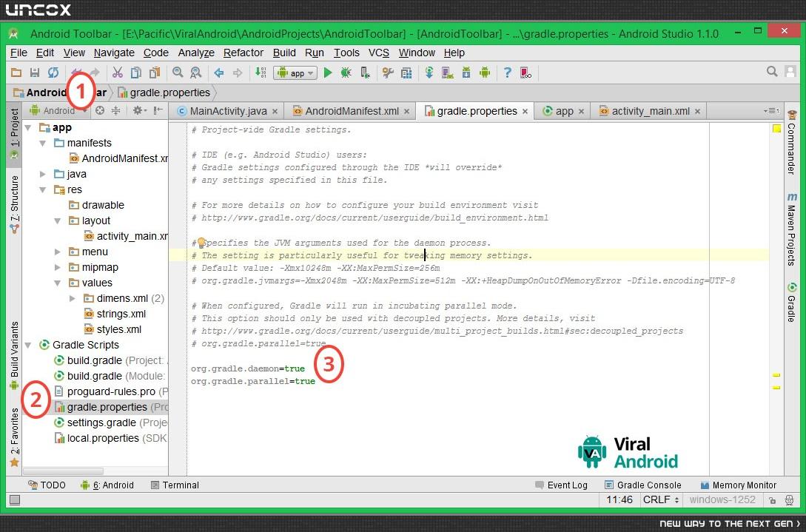This screenshot has height=532, width=806.
Task: Collapse the Gradle Scripts node
Action: 29,345
